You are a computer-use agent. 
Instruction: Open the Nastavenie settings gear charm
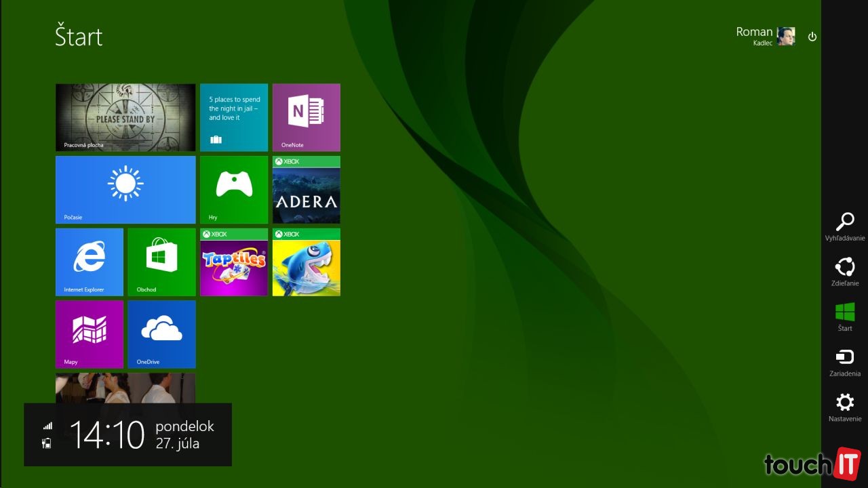[x=844, y=407]
